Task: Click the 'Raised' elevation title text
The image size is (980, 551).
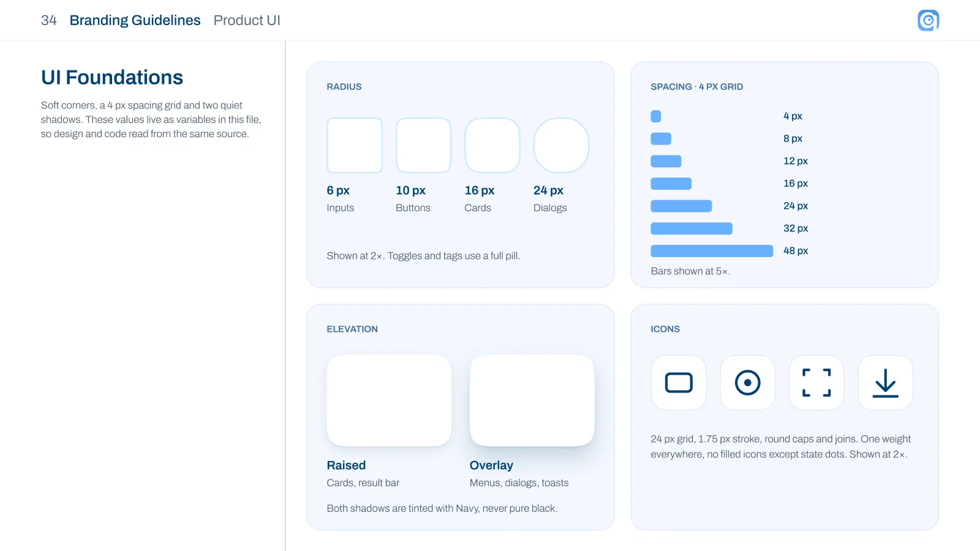Action: 346,465
